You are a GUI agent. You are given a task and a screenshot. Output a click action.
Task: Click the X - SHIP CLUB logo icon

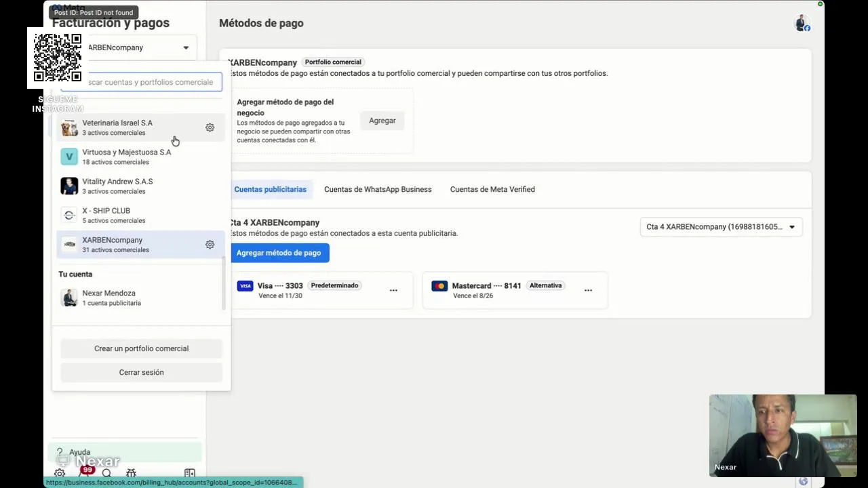click(69, 215)
